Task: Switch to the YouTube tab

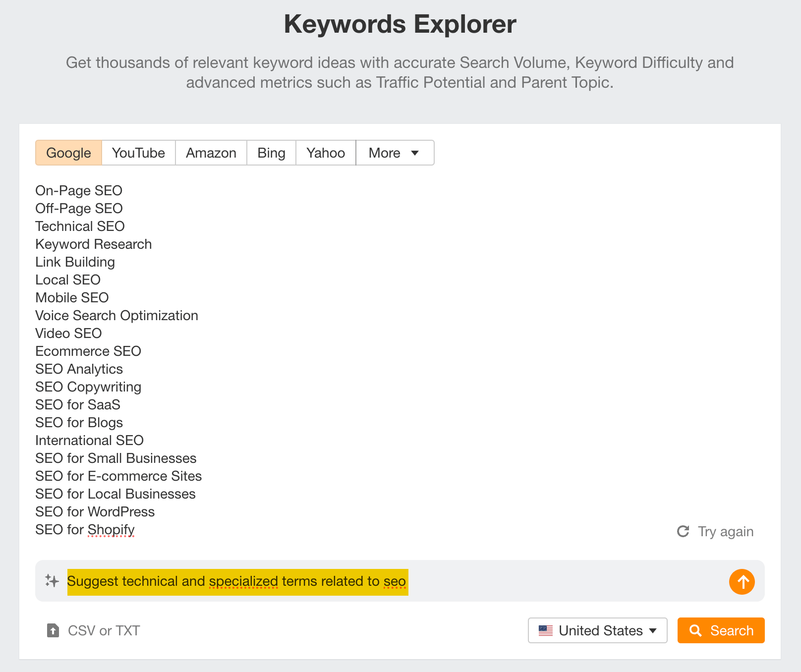Action: (x=138, y=153)
